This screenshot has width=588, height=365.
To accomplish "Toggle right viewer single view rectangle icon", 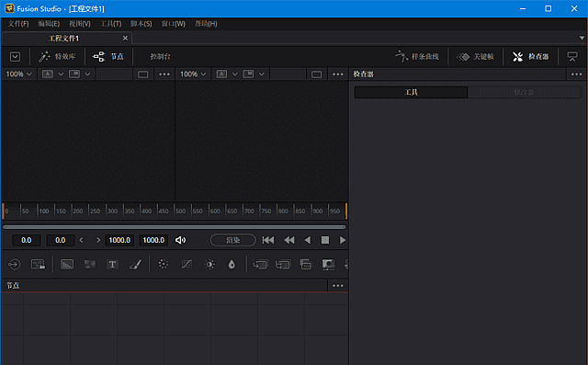I will pyautogui.click(x=316, y=74).
